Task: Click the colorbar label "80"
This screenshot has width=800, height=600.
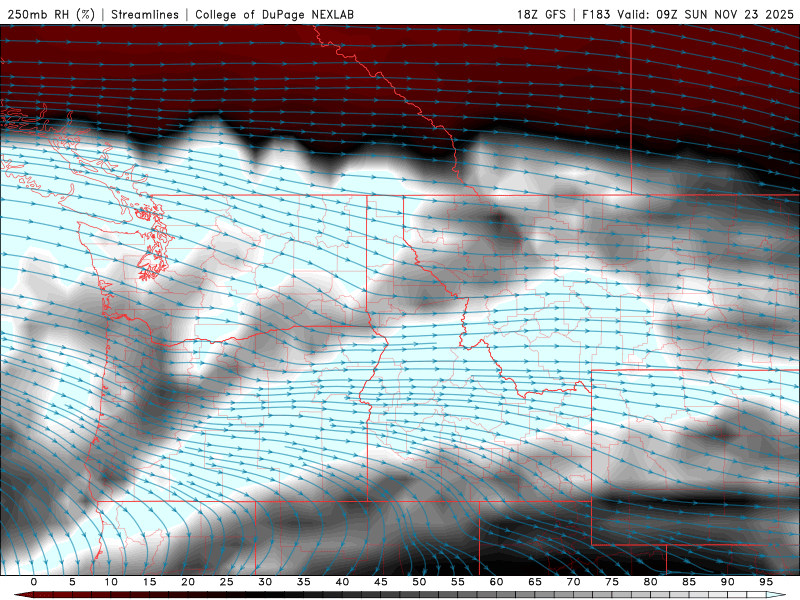Action: [651, 582]
